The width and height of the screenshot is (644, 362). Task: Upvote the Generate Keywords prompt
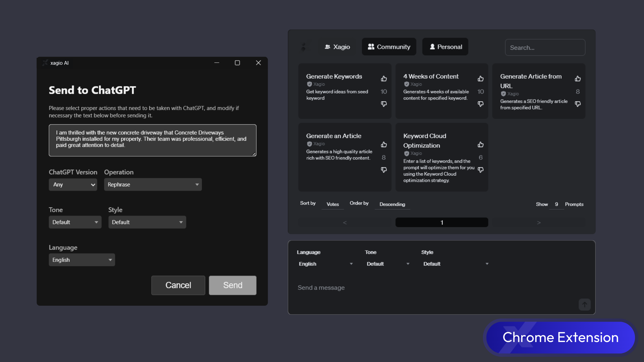pyautogui.click(x=384, y=79)
